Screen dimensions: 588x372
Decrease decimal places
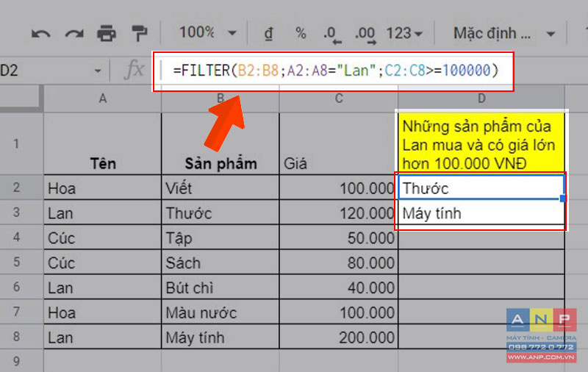pyautogui.click(x=332, y=35)
